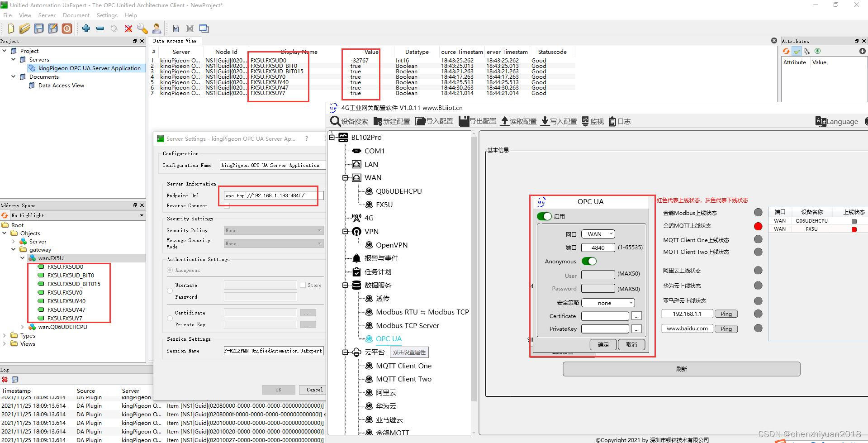
Task: Click the 端口 4840 port field
Action: point(598,248)
